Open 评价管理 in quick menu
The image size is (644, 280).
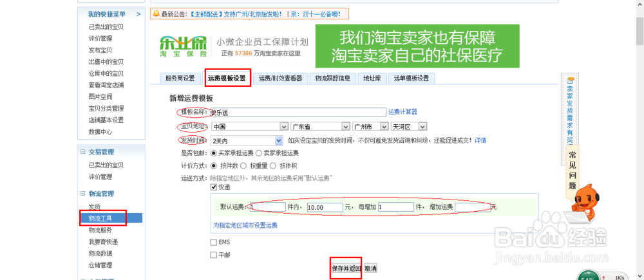click(100, 39)
